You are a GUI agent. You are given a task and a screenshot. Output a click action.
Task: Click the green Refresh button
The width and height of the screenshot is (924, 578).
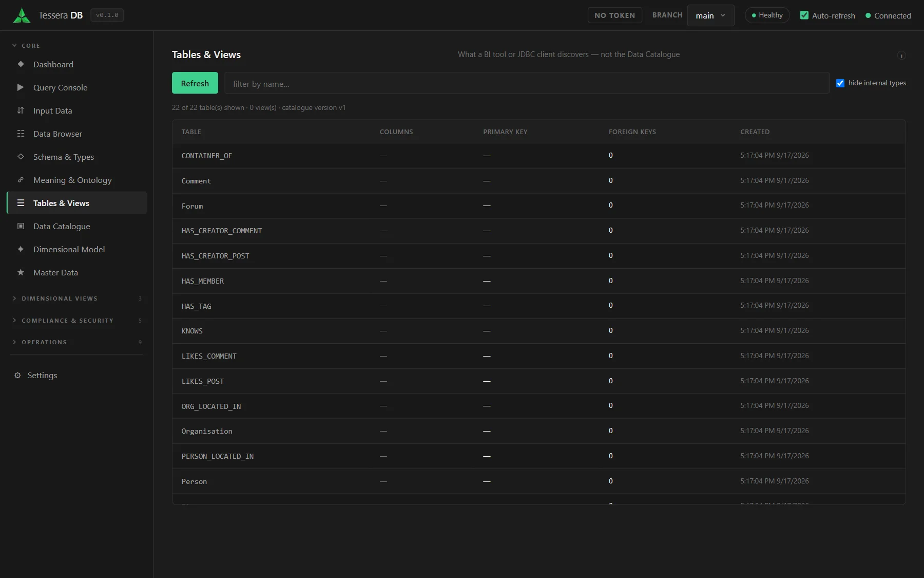pos(195,83)
